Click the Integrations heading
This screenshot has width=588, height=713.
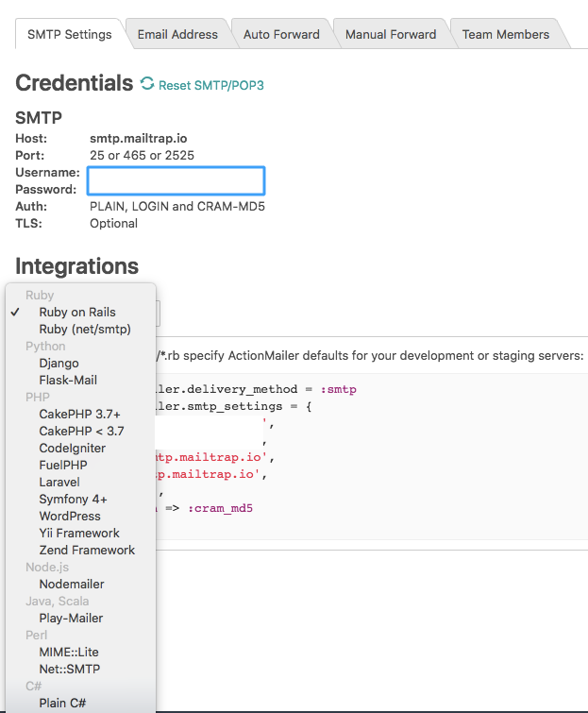76,266
